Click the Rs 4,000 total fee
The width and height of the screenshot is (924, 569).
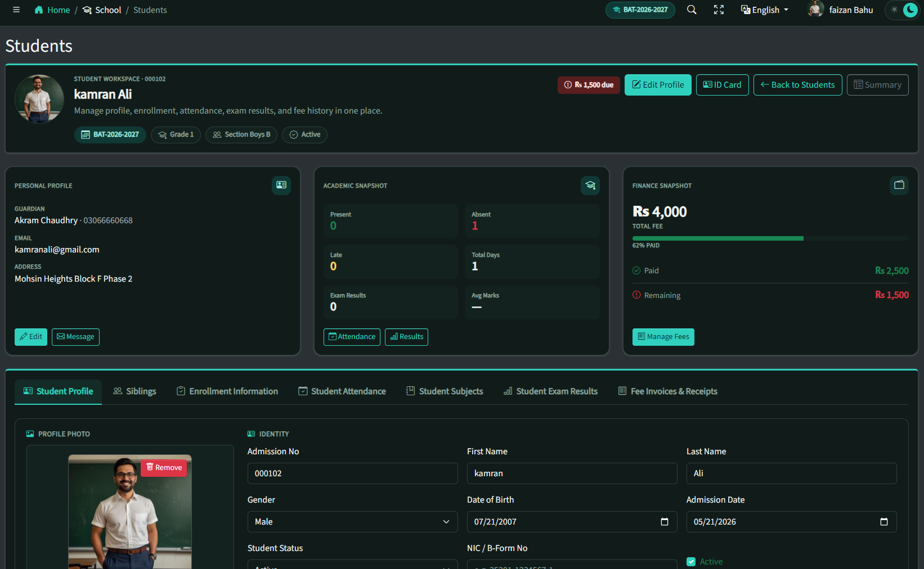[x=660, y=212]
